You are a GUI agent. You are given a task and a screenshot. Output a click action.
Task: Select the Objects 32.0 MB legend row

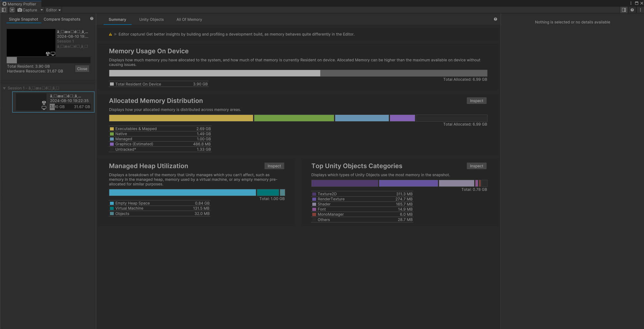click(x=159, y=214)
